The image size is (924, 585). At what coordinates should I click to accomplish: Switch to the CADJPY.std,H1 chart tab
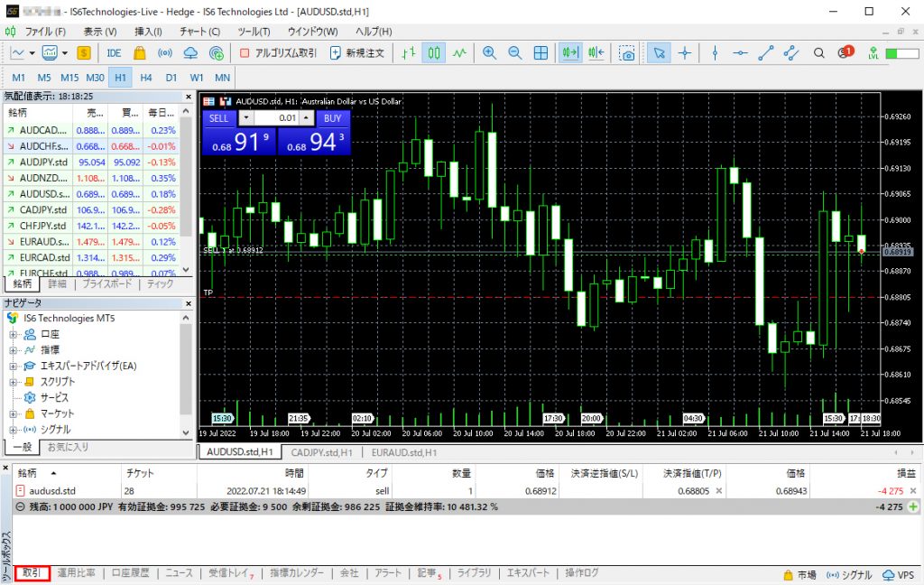point(321,452)
